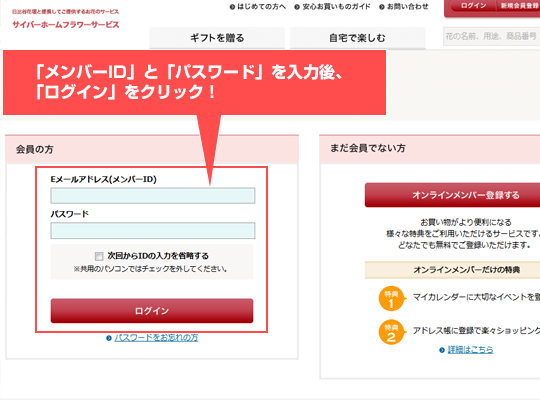540x400 pixels.
Task: Click the 新規会員登録 header button
Action: (519, 6)
